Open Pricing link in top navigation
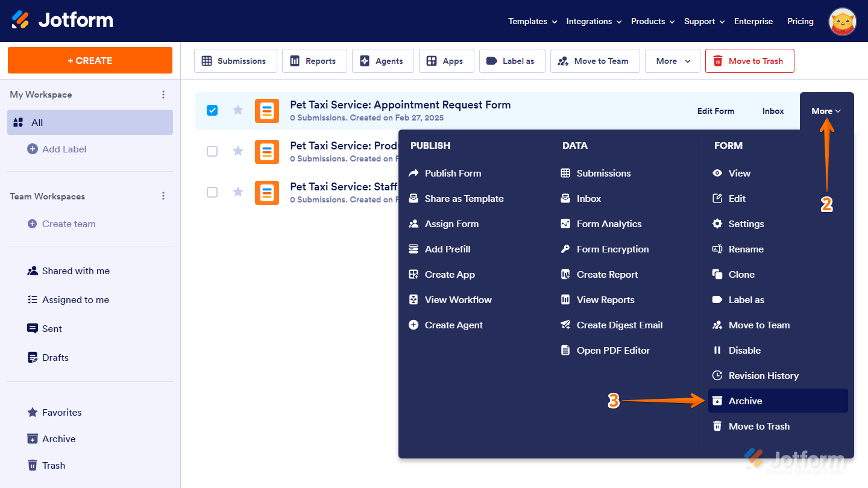 (x=800, y=22)
